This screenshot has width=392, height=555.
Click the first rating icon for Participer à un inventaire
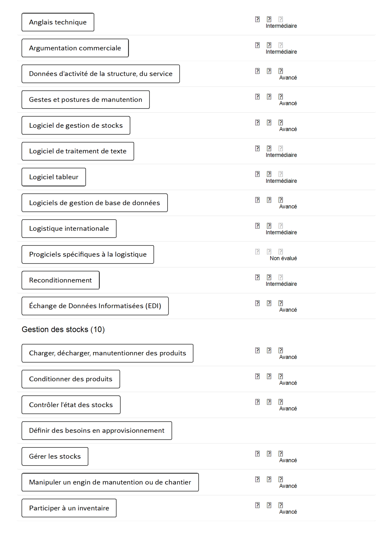(x=257, y=505)
